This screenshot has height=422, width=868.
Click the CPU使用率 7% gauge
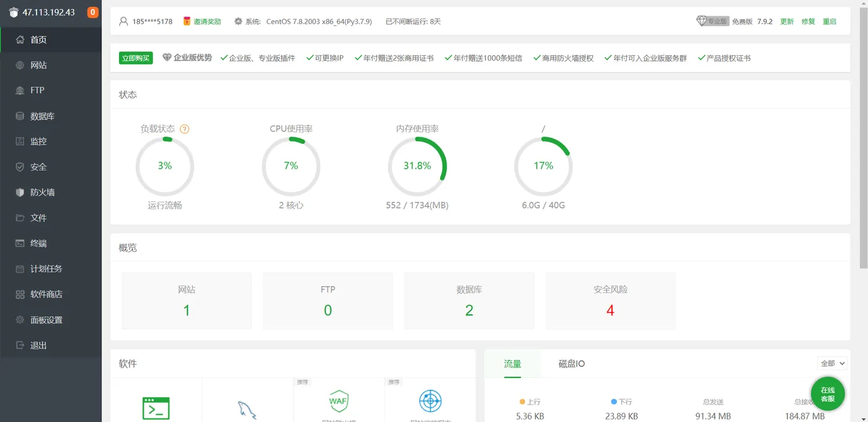point(291,166)
